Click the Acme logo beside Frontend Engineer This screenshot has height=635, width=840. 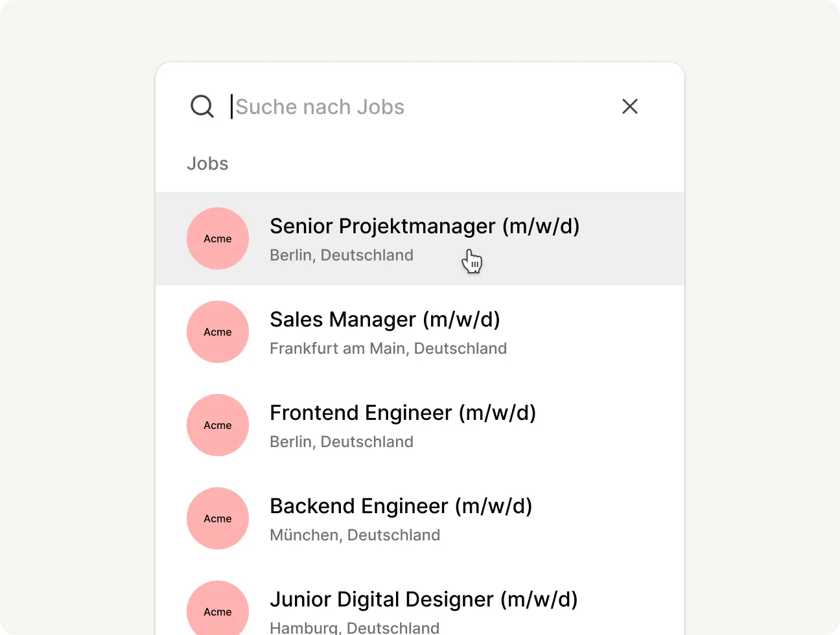tap(218, 425)
